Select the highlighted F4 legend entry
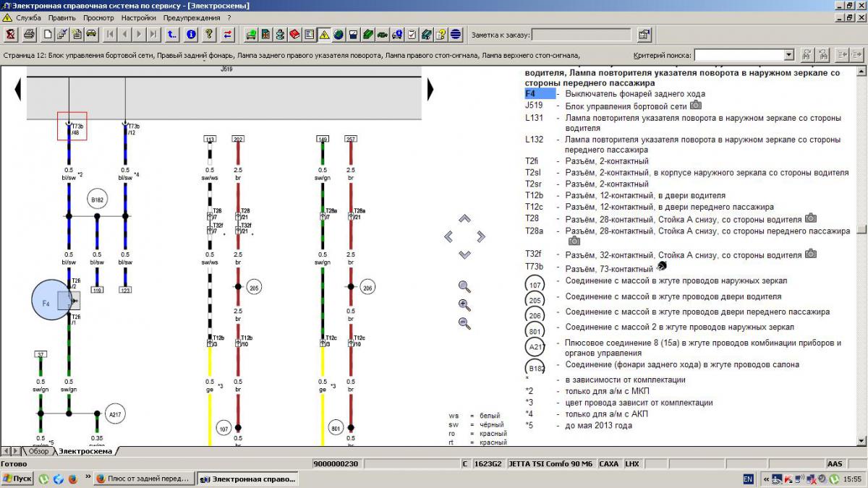868x488 pixels. (540, 93)
